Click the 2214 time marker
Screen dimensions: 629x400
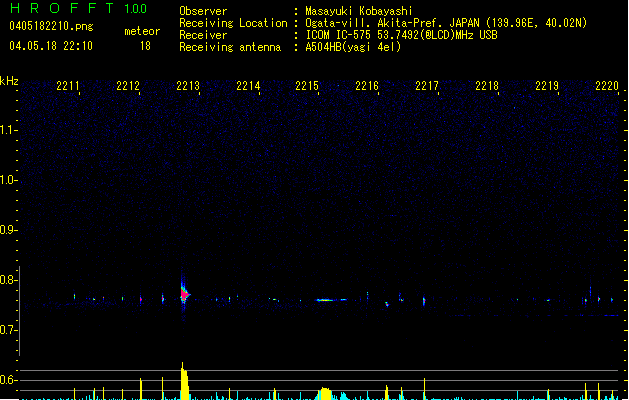click(x=248, y=86)
